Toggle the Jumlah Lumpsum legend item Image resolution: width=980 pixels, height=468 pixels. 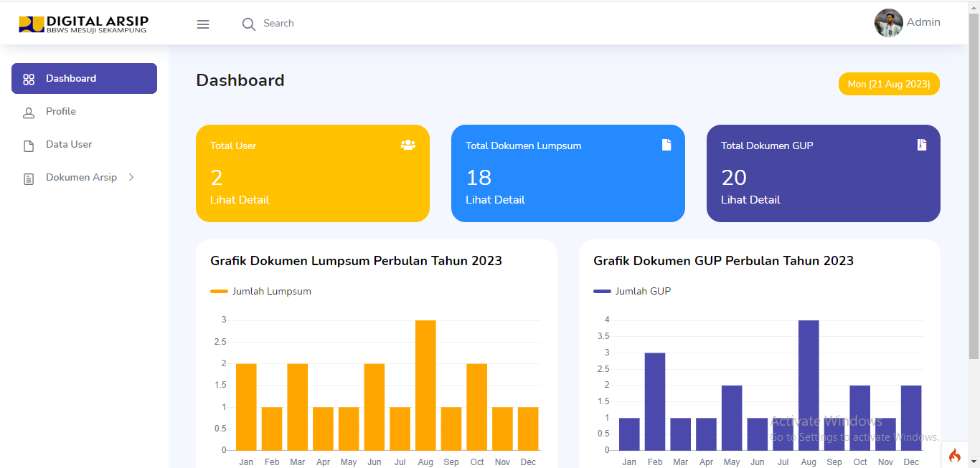point(260,291)
